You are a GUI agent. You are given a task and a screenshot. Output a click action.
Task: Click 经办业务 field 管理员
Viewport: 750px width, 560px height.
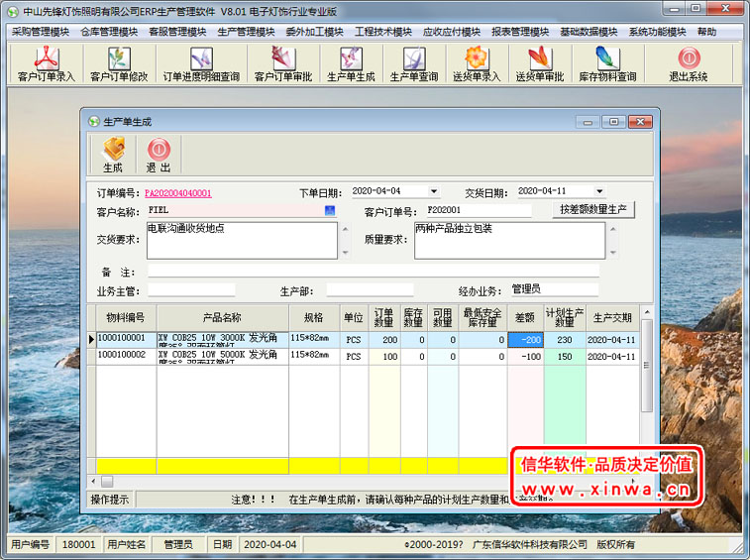coord(555,289)
